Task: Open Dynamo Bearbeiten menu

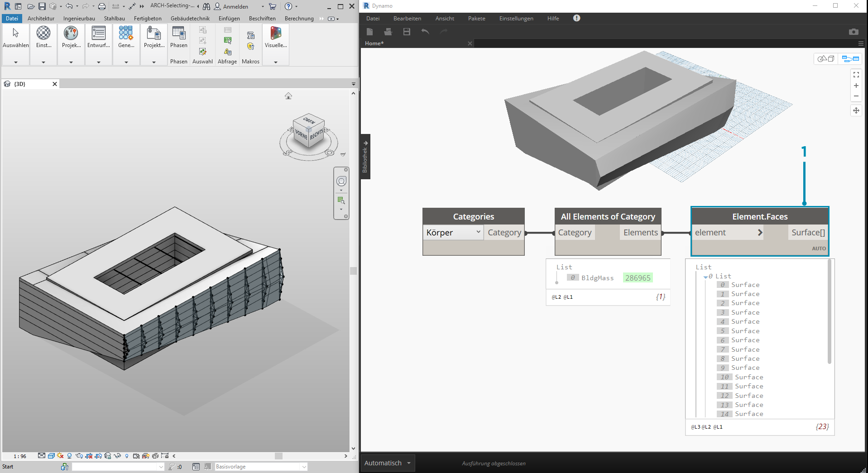Action: click(407, 19)
